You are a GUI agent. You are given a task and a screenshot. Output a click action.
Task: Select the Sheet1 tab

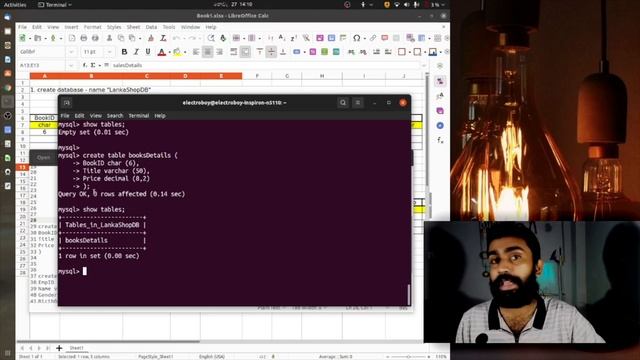click(x=76, y=348)
